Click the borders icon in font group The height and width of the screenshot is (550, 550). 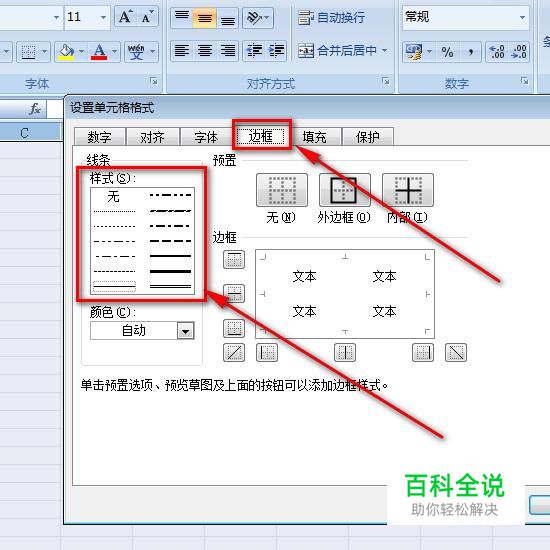click(29, 53)
